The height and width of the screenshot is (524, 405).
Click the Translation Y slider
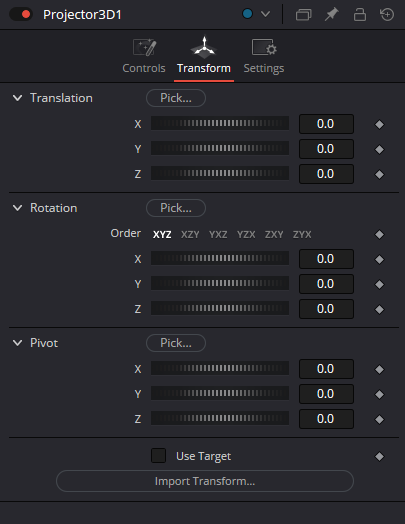click(x=220, y=148)
